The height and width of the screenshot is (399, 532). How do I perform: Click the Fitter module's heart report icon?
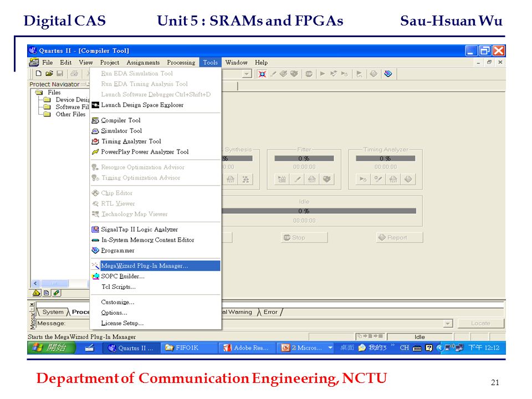327,179
